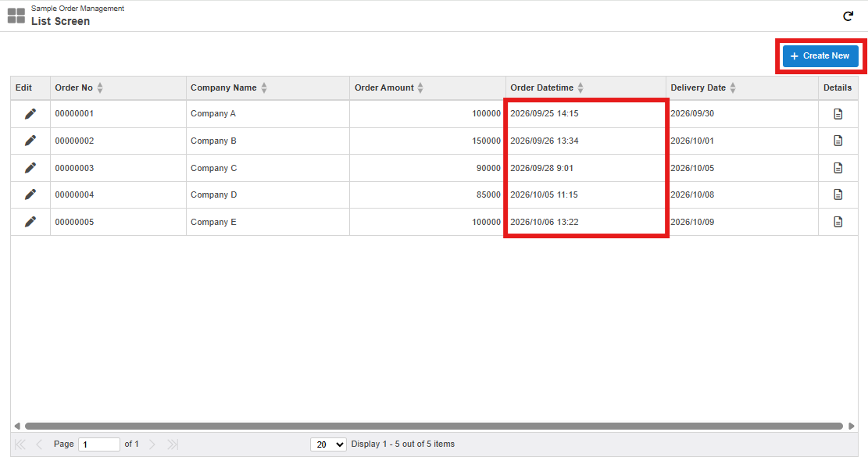This screenshot has width=868, height=464.
Task: Click order number 00000004 cell
Action: coord(118,195)
